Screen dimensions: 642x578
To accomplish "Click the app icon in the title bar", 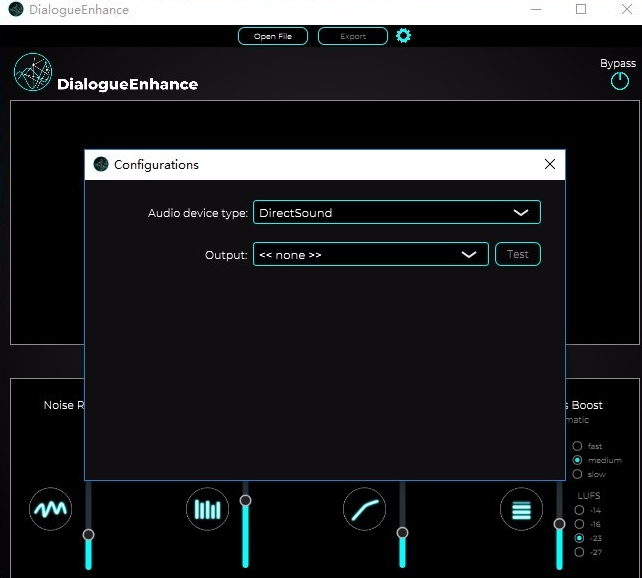I will pyautogui.click(x=16, y=9).
